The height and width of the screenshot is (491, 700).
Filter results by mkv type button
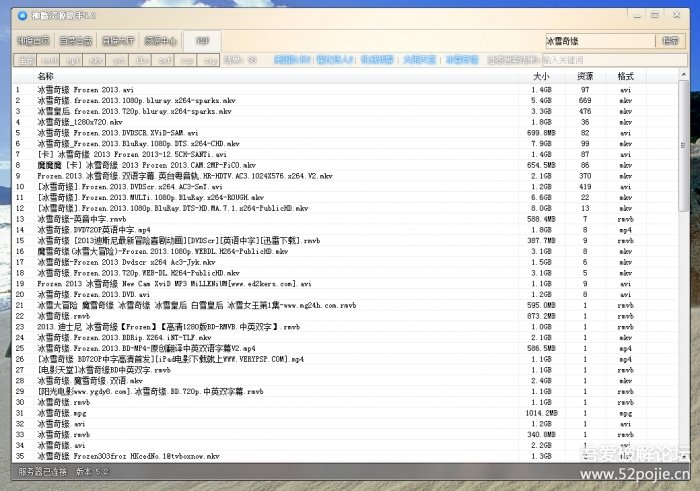tap(96, 60)
